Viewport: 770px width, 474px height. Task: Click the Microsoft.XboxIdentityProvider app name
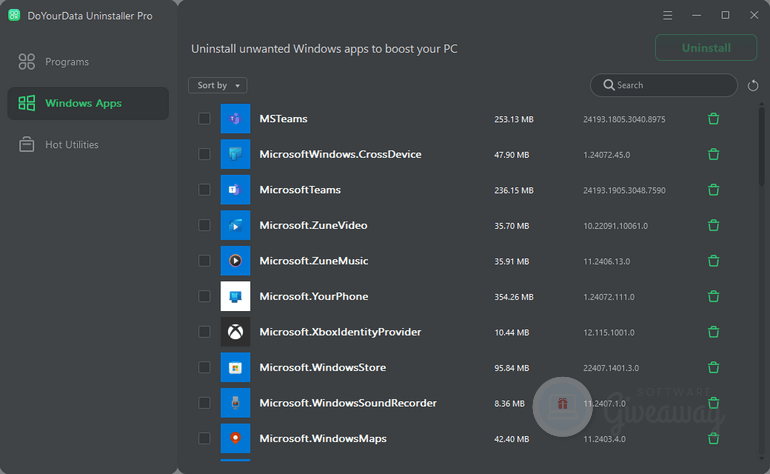click(340, 332)
